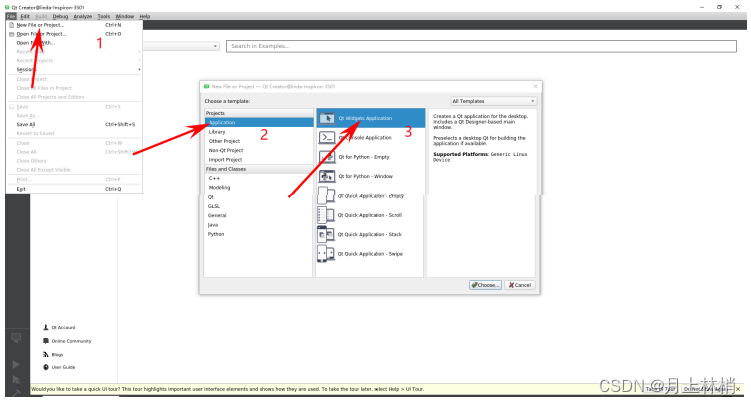
Task: Choose Exit from the File menu
Action: click(74, 189)
